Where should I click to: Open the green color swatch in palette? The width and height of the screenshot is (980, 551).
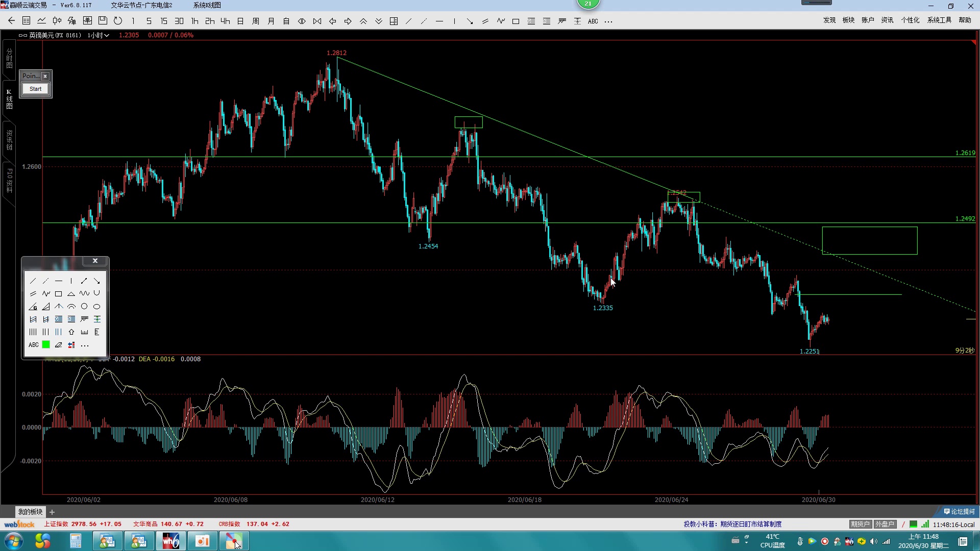[46, 345]
